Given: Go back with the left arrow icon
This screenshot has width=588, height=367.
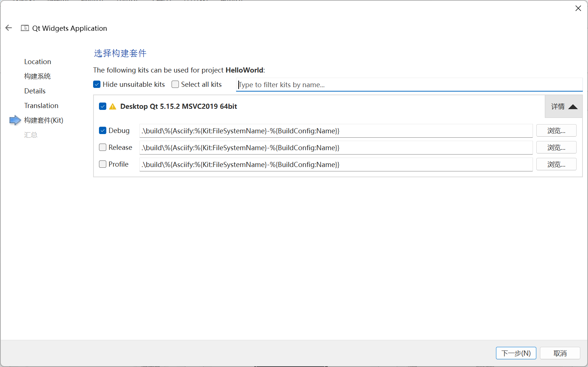Looking at the screenshot, I should [9, 28].
